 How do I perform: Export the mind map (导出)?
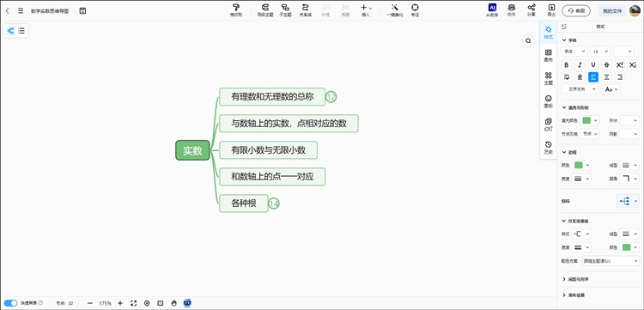point(551,10)
